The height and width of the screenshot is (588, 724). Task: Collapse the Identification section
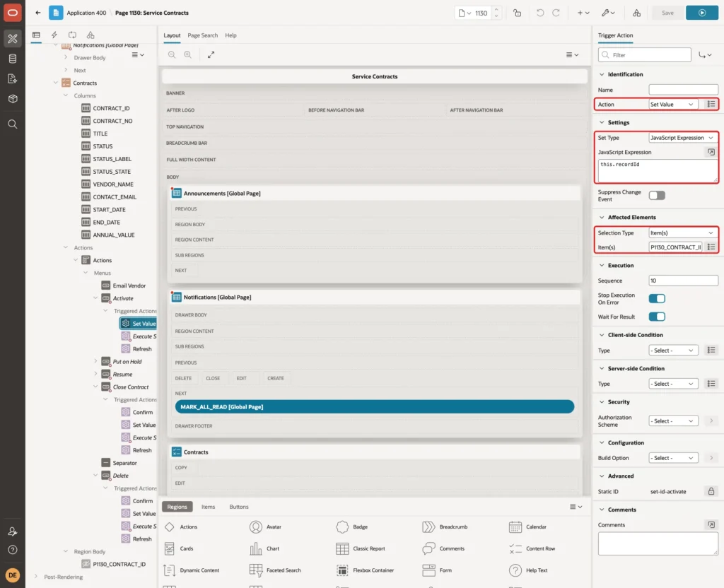pos(602,74)
